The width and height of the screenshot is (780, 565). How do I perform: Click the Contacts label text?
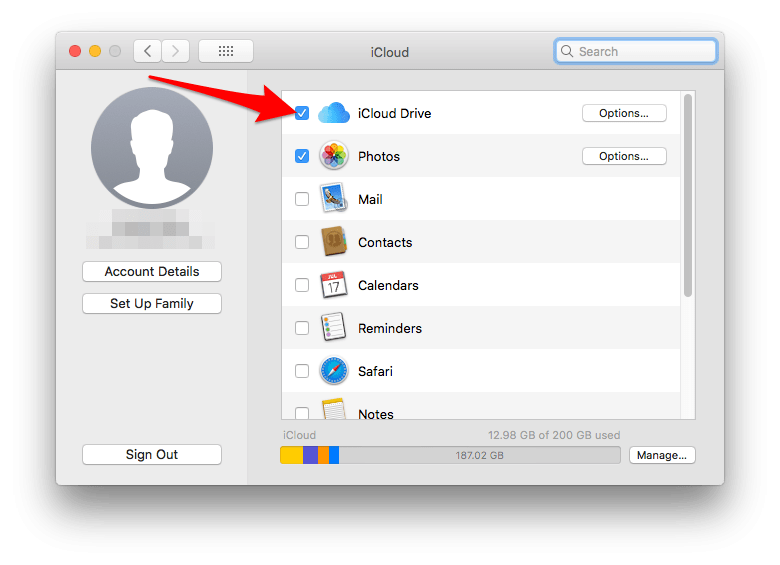[385, 242]
